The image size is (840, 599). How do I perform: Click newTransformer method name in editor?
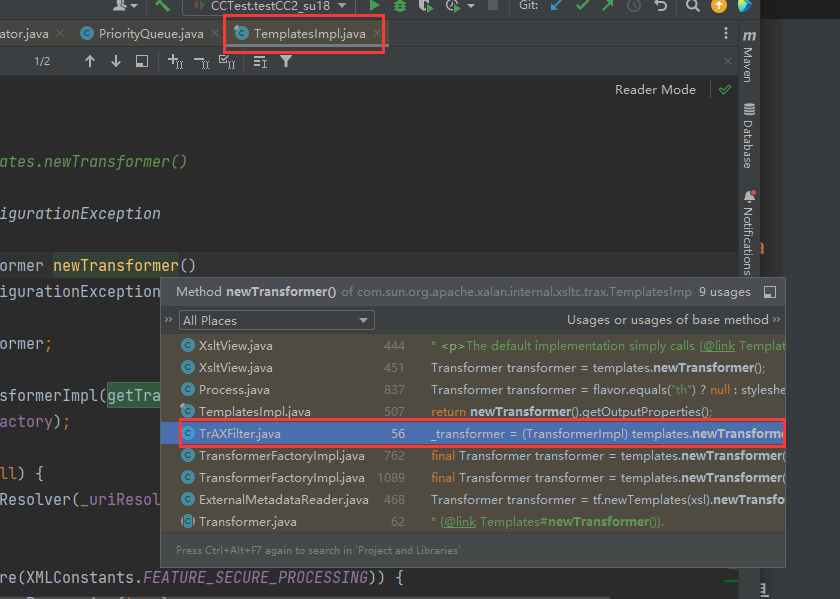[116, 265]
